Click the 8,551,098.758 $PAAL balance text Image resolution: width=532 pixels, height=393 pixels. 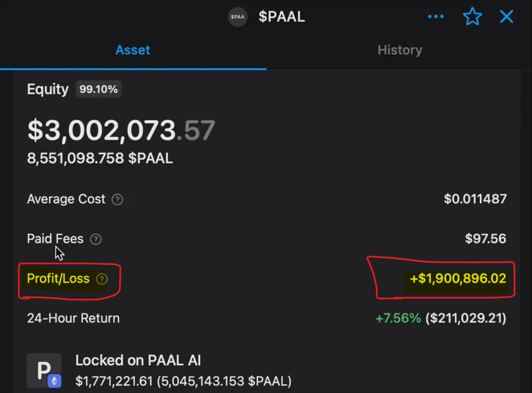[100, 159]
